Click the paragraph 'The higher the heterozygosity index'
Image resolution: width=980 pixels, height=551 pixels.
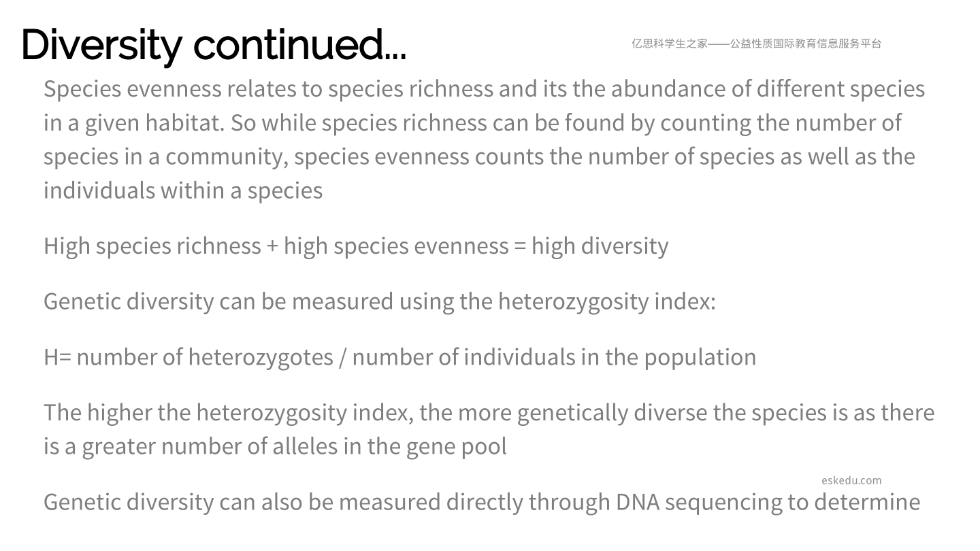click(489, 429)
